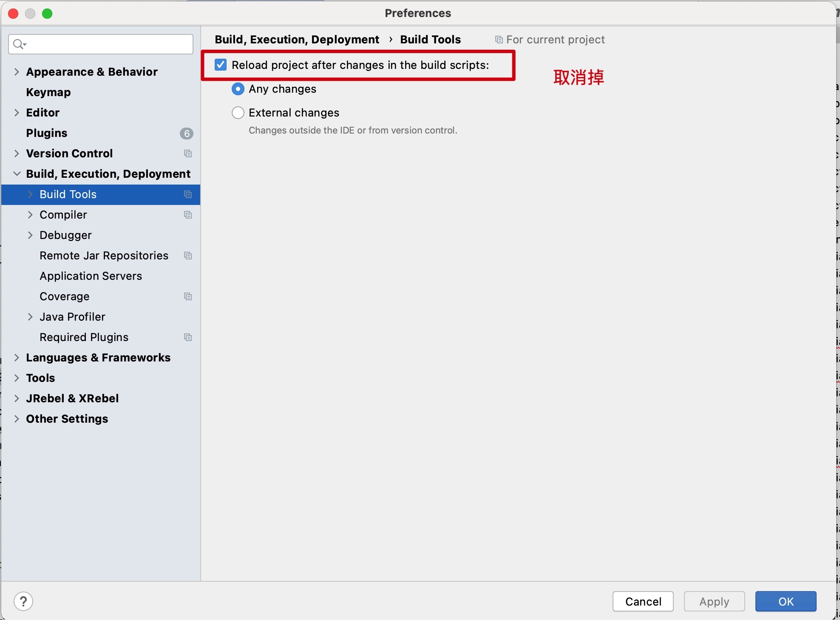Click project-level icon beside Version Control

pos(188,154)
